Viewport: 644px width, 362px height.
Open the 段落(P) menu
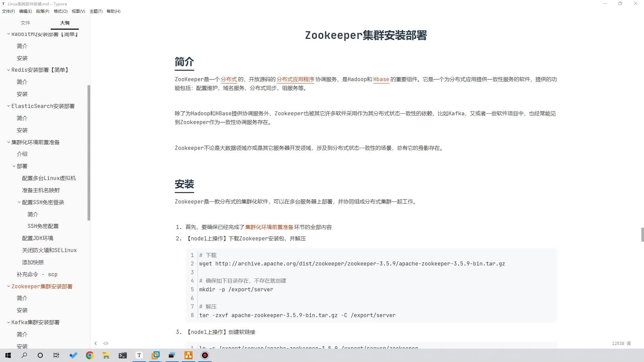(43, 11)
